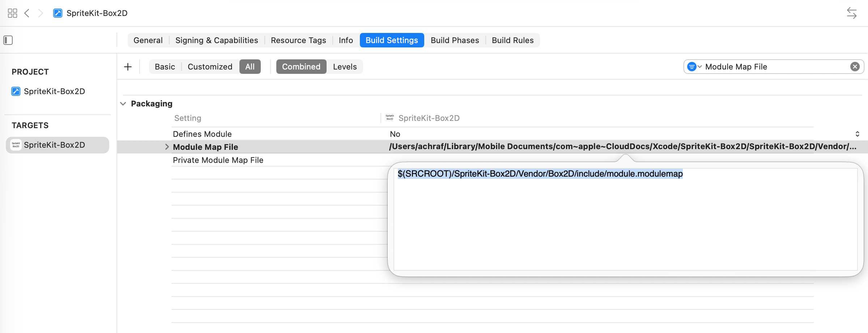Click the editor swap arrows icon
This screenshot has height=333, width=868.
click(x=852, y=13)
